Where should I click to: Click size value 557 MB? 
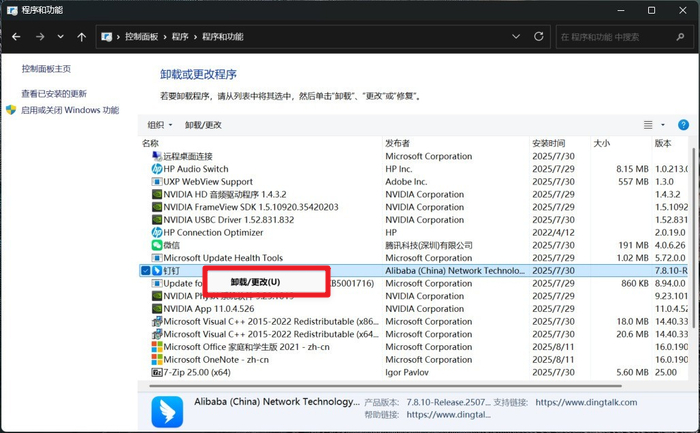pos(633,182)
